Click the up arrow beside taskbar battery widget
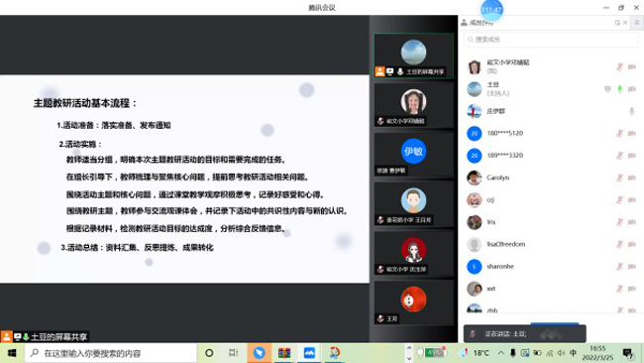The height and width of the screenshot is (363, 644). (x=408, y=348)
